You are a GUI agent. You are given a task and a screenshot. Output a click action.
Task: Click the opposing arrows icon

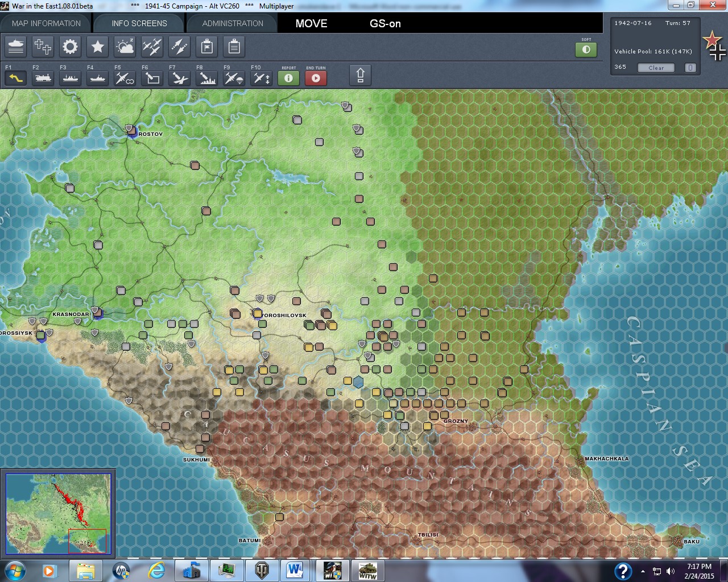(x=180, y=47)
